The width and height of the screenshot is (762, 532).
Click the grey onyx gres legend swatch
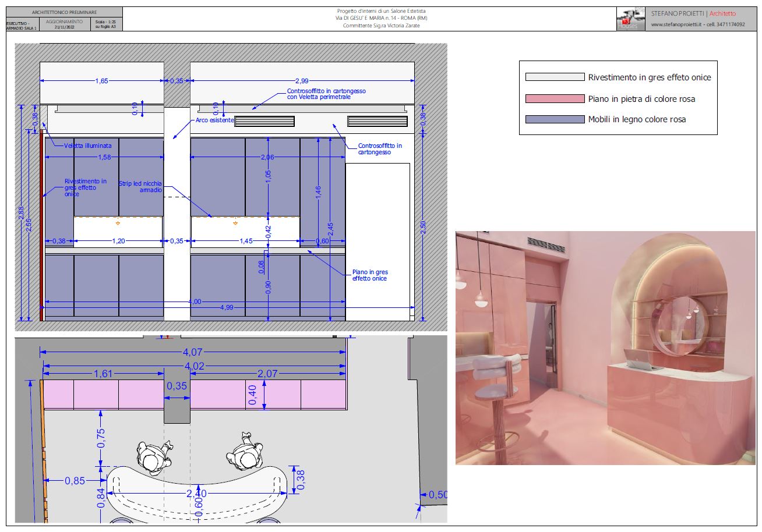coord(555,77)
